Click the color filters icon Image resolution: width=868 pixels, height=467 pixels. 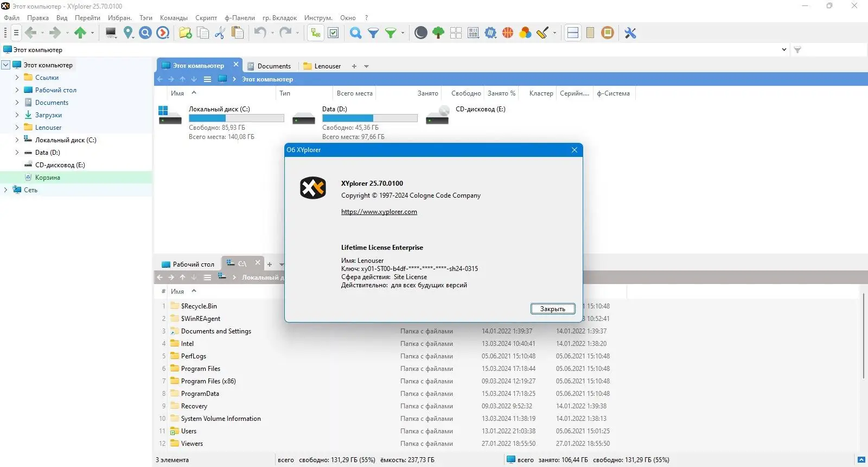tap(525, 33)
